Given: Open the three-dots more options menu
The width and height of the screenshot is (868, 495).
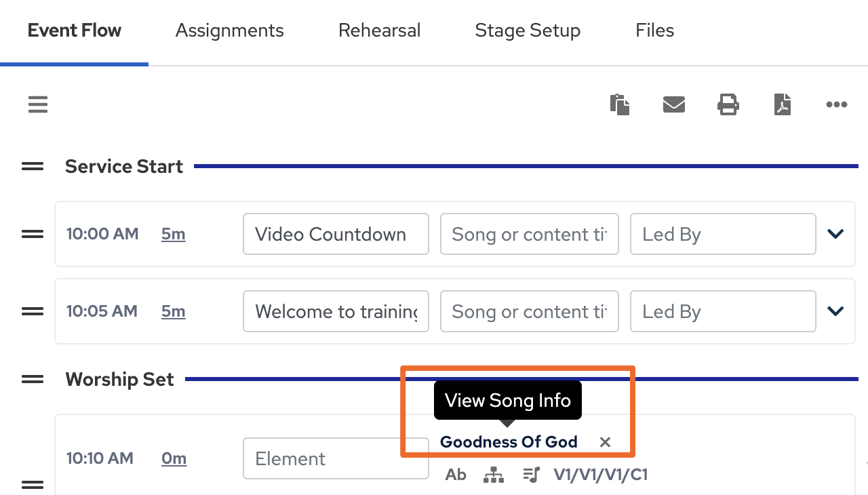Looking at the screenshot, I should [836, 104].
